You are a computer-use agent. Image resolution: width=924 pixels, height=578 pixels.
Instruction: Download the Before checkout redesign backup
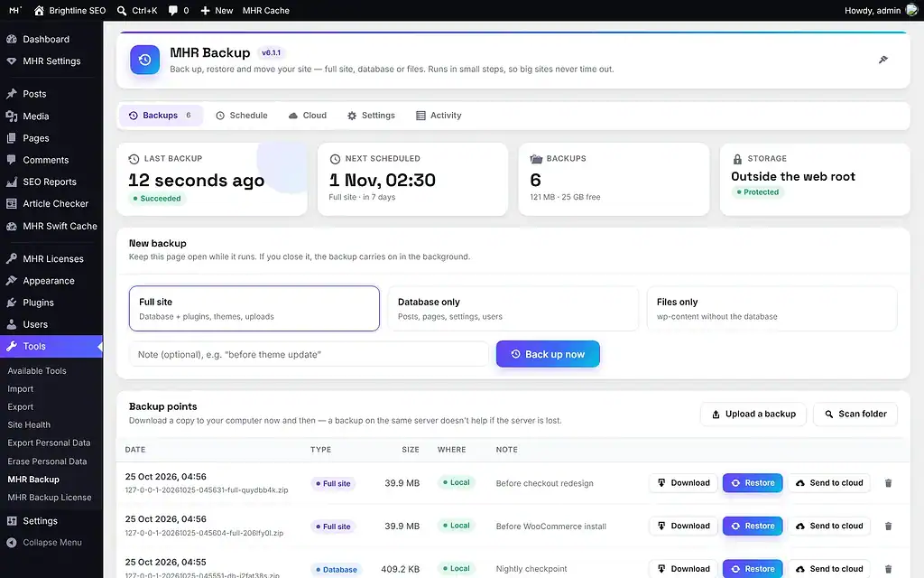point(684,483)
